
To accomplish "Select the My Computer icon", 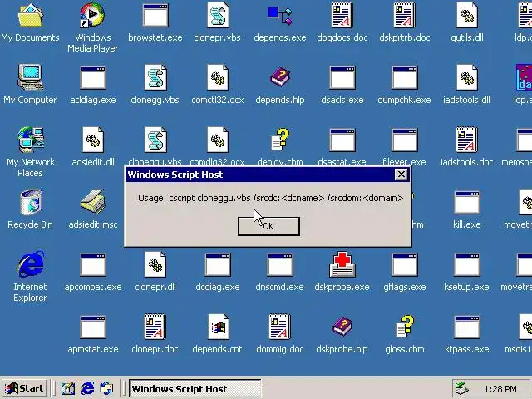I will tap(30, 78).
